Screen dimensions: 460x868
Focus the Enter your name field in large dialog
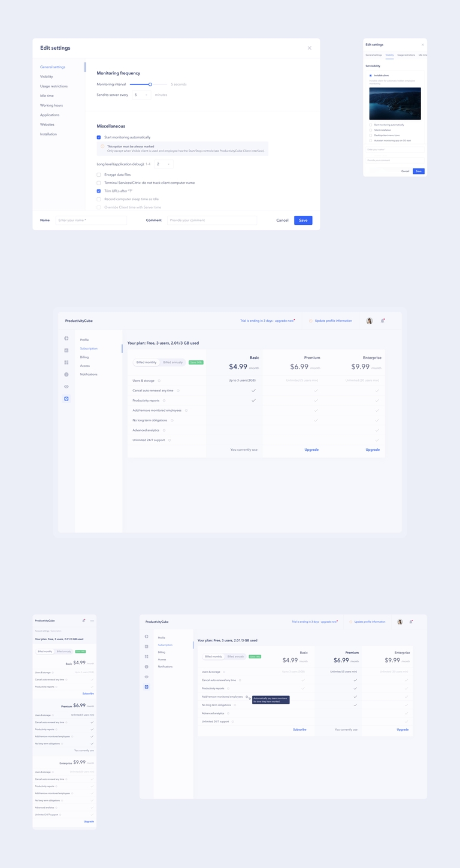[x=92, y=221]
